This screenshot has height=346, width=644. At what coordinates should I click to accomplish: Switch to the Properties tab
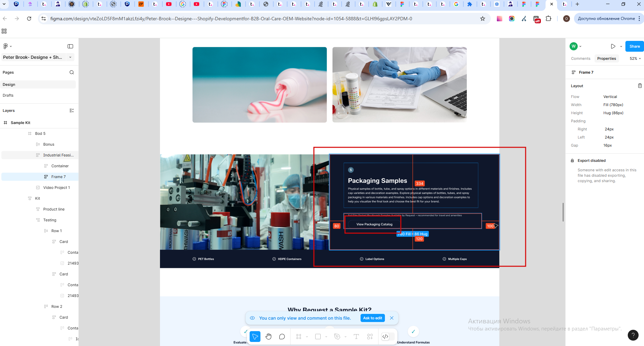(606, 58)
